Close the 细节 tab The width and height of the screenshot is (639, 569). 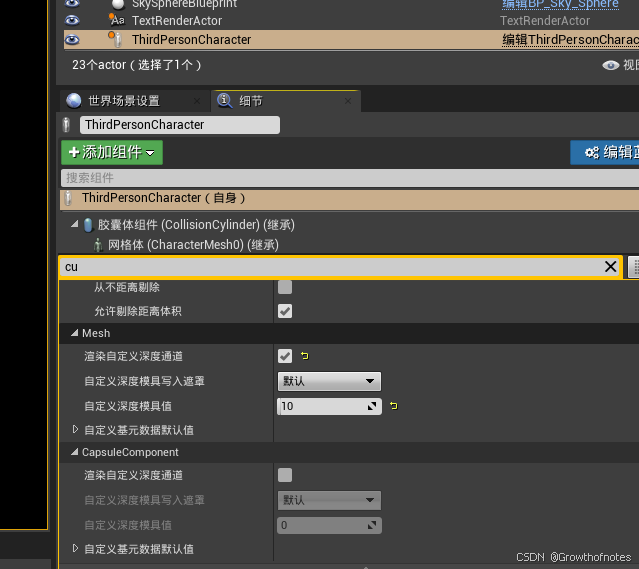coord(348,101)
